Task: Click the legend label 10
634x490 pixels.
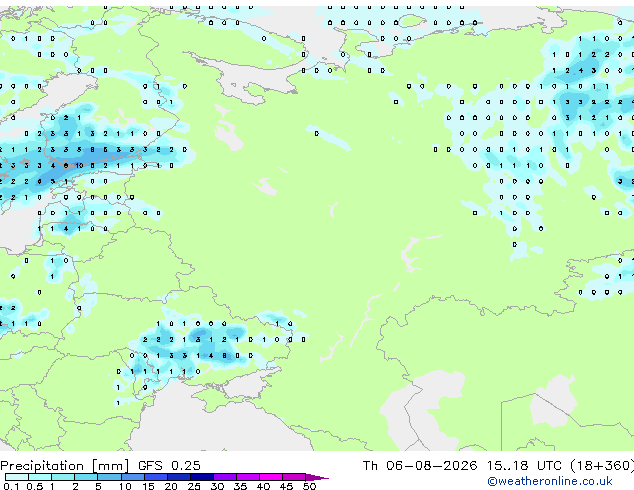Action: 125,486
